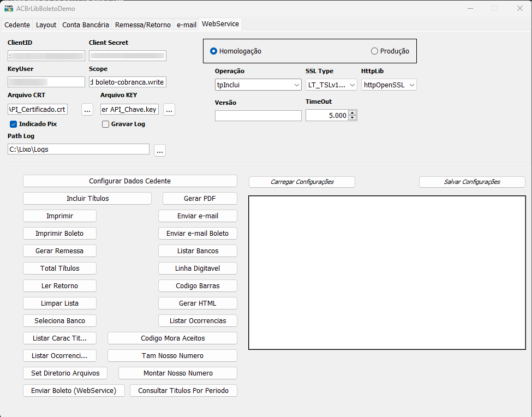Screen dimensions: 532x417
Task: Click into the Versão input field
Action: click(258, 116)
